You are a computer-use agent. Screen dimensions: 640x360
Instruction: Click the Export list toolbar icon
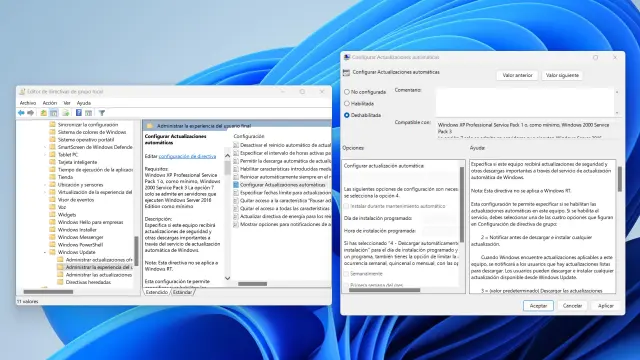[66, 113]
